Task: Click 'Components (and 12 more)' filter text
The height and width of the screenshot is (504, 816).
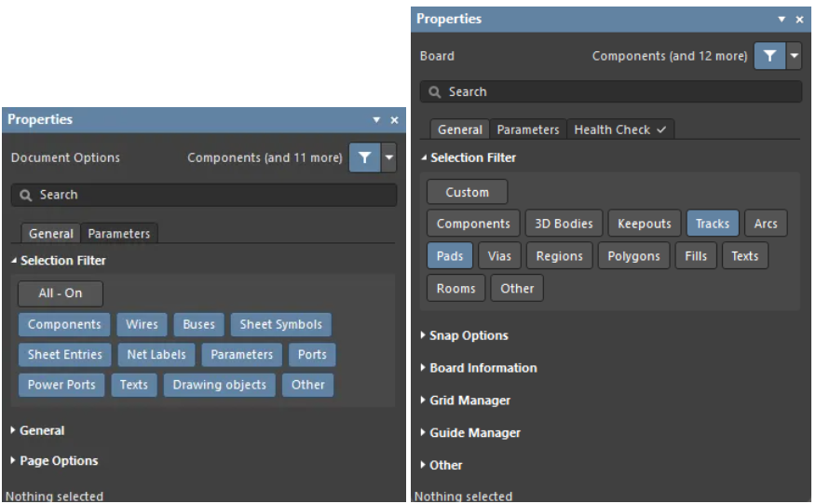Action: click(670, 56)
